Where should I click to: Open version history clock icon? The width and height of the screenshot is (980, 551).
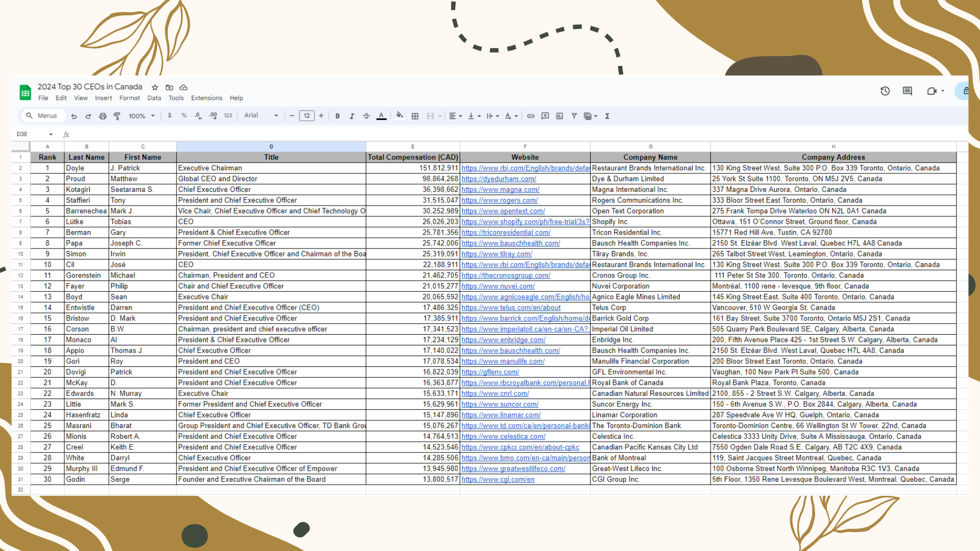pos(885,91)
